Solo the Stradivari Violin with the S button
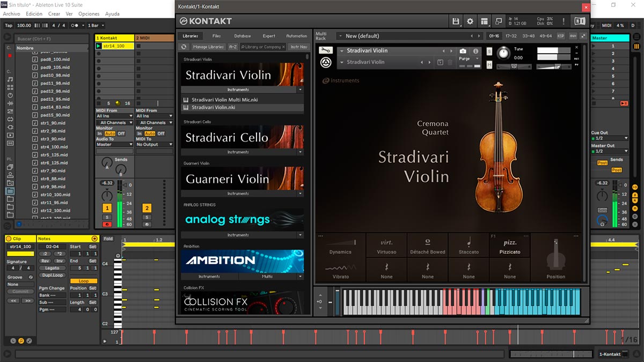 [x=489, y=51]
